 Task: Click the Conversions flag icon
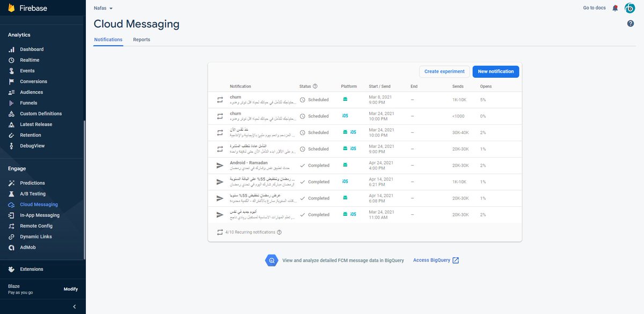click(x=11, y=81)
